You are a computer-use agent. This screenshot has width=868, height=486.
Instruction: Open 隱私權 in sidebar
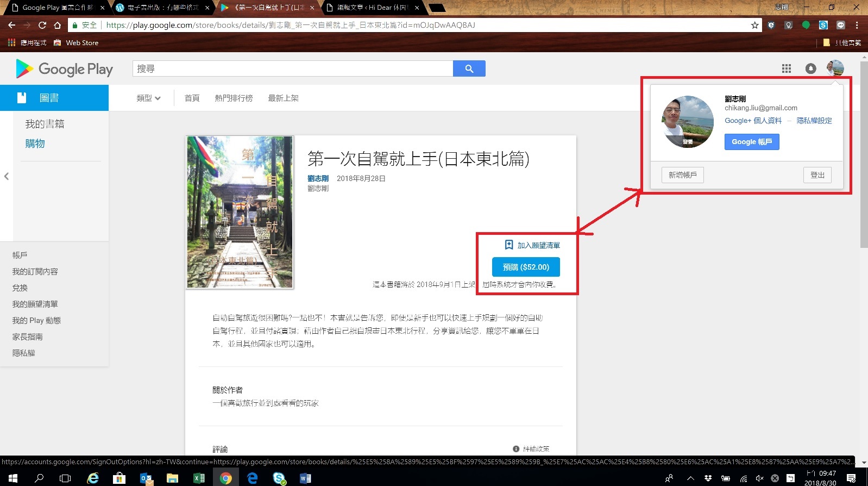pos(23,353)
